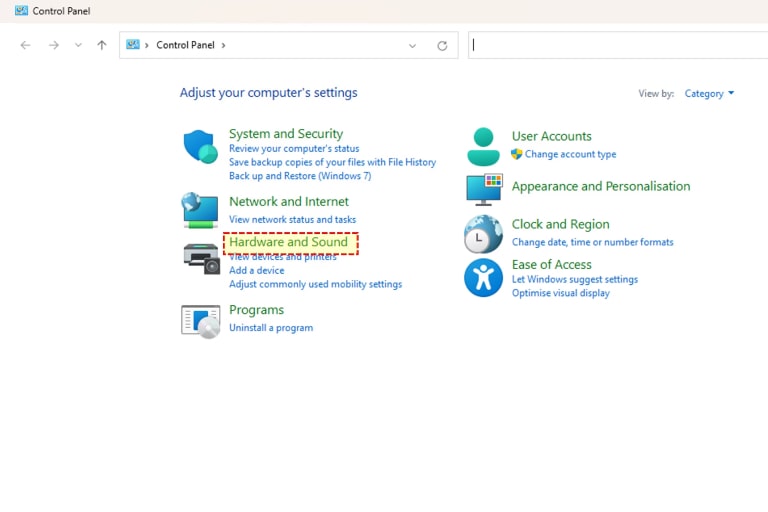This screenshot has height=512, width=768.
Task: Expand chevron after Control Panel breadcrumb
Action: click(224, 45)
